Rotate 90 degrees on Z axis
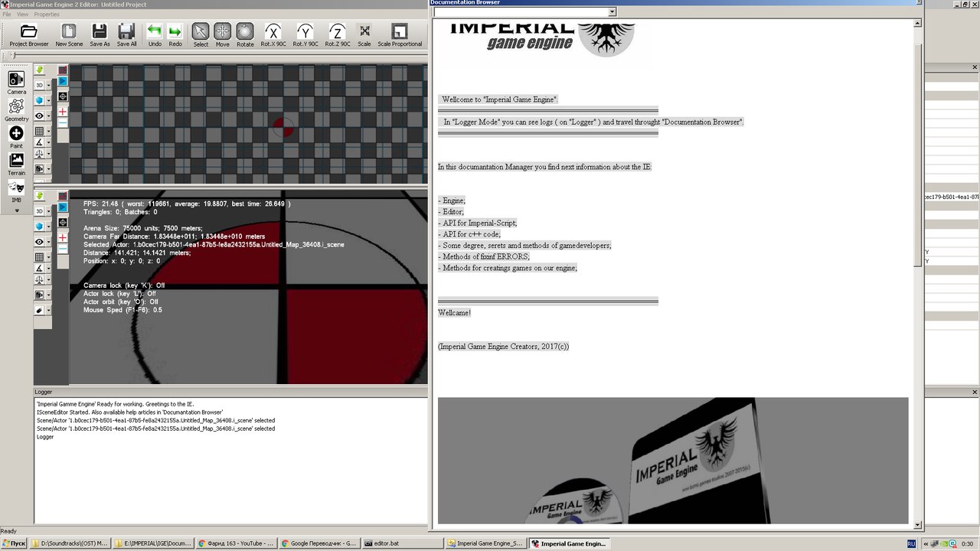The image size is (980, 551). (x=338, y=34)
